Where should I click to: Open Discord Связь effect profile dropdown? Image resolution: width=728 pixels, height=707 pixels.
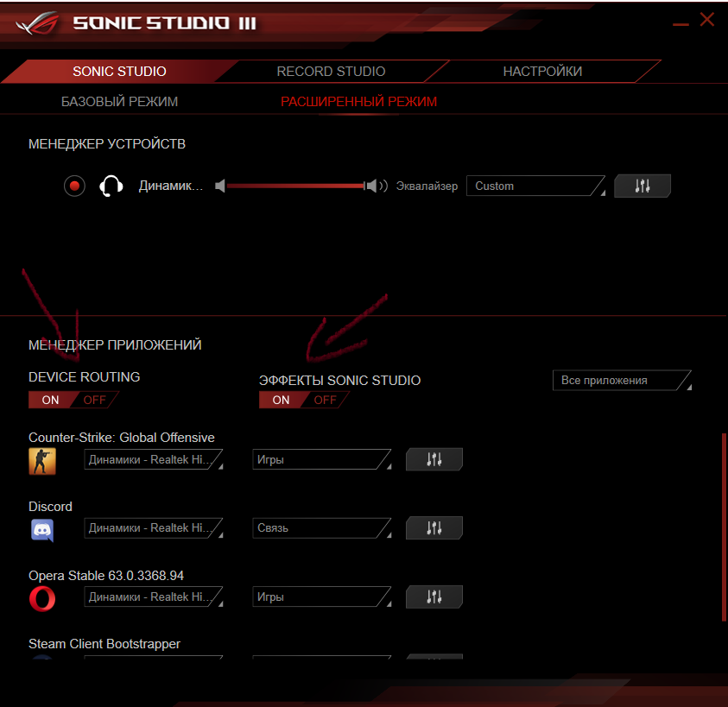[x=322, y=527]
